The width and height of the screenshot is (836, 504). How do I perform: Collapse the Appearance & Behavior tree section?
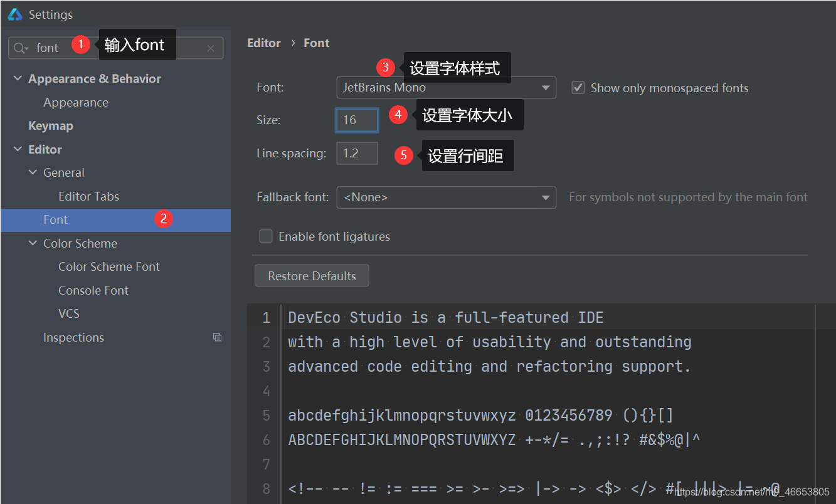point(17,79)
